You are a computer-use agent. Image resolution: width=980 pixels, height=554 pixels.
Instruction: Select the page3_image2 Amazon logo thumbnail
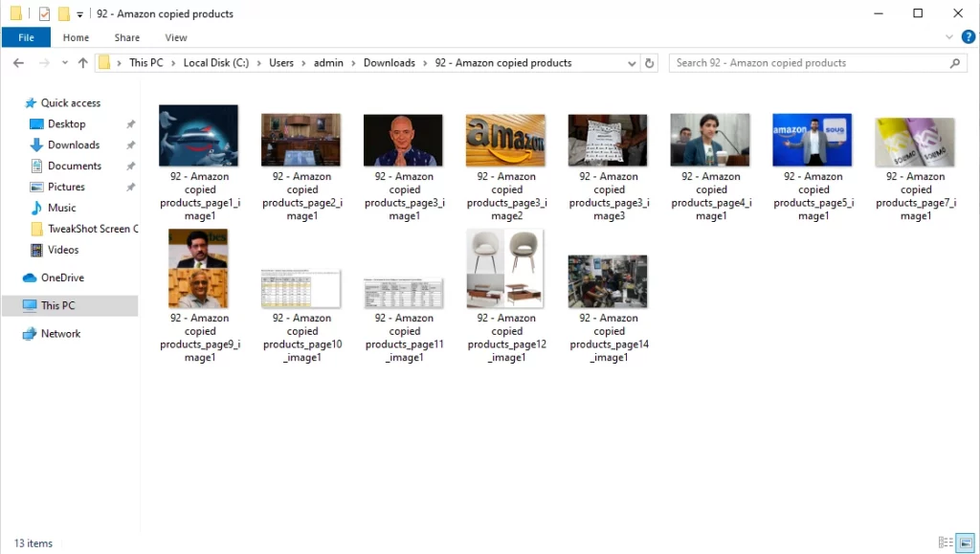(505, 140)
